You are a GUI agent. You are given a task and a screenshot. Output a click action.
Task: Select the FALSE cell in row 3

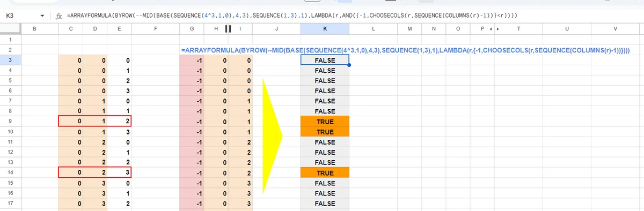coord(325,61)
